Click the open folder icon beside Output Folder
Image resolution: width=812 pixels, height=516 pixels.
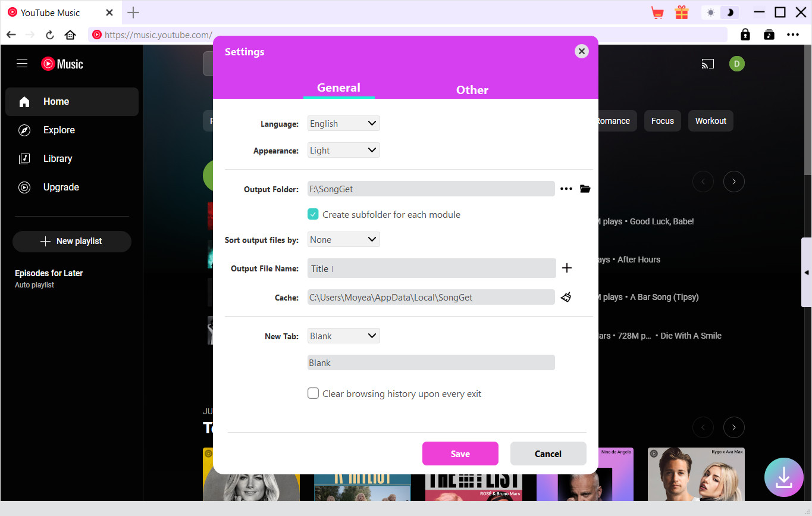coord(585,189)
